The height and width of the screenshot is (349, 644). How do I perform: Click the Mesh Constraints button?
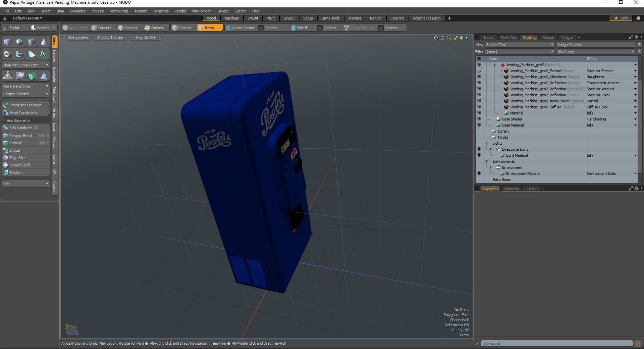click(x=26, y=113)
